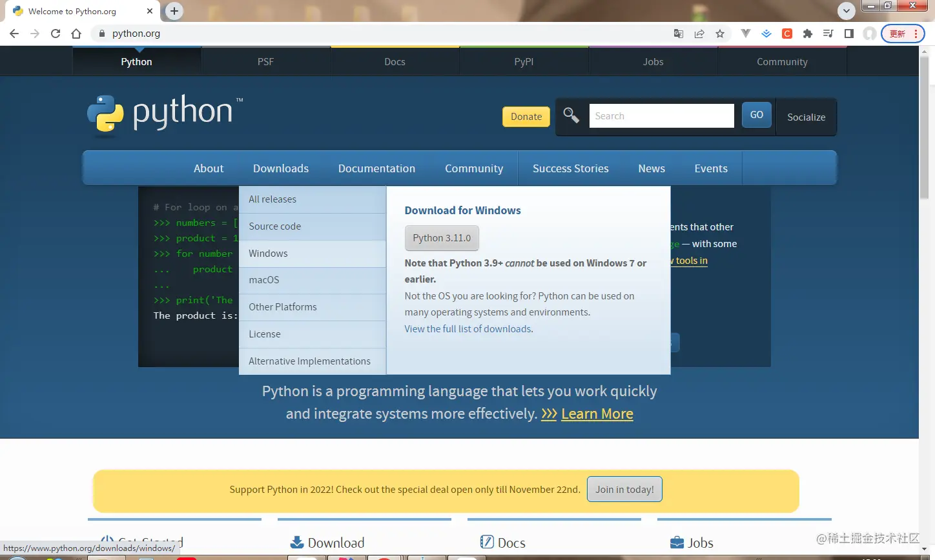The image size is (935, 560).
Task: Select the Community top site tab
Action: [782, 61]
